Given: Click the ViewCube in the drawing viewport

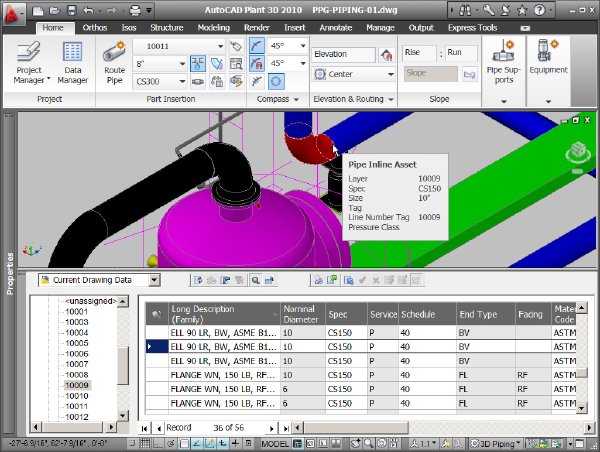Looking at the screenshot, I should click(x=578, y=152).
